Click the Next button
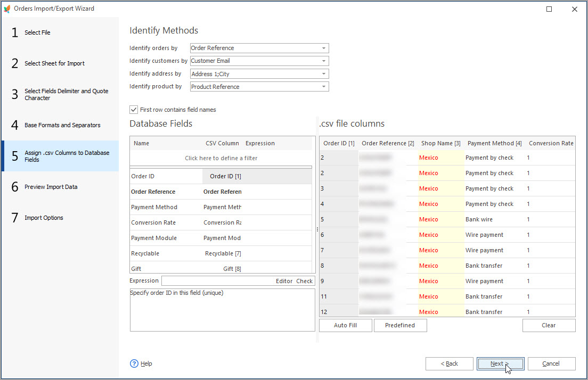 tap(500, 364)
